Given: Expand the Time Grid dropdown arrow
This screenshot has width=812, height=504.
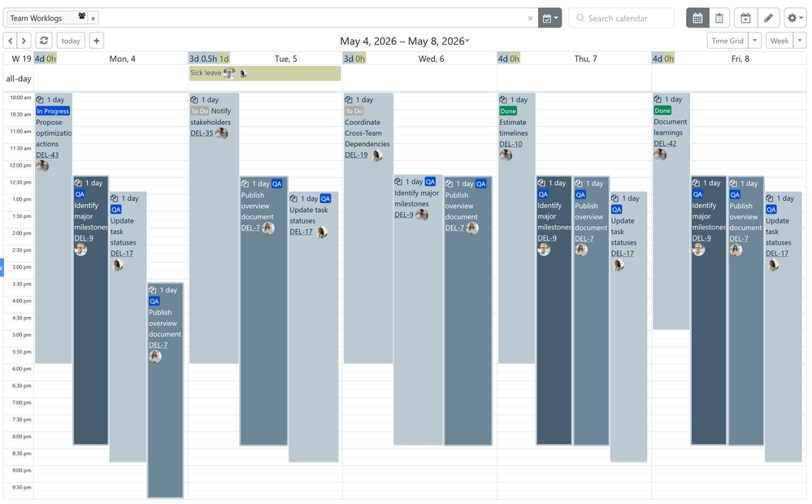Looking at the screenshot, I should pyautogui.click(x=754, y=41).
